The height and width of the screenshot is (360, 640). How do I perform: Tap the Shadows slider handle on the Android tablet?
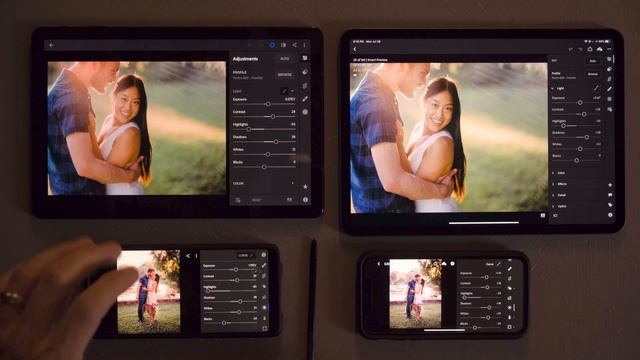point(276,142)
